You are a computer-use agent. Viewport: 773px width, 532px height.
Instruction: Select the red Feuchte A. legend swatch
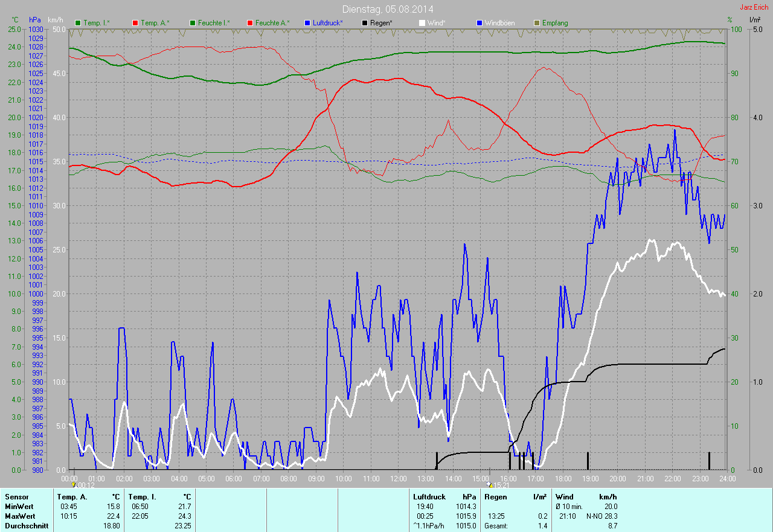[249, 23]
